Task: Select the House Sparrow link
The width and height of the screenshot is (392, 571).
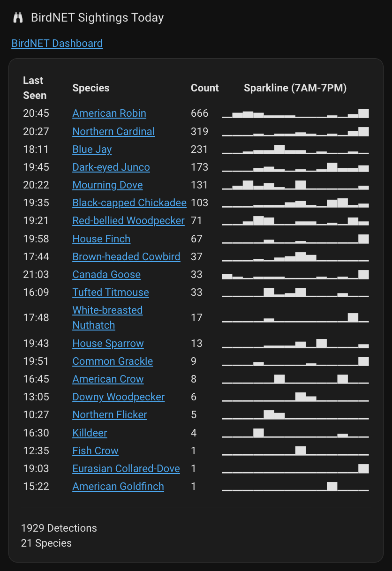Action: click(x=108, y=344)
